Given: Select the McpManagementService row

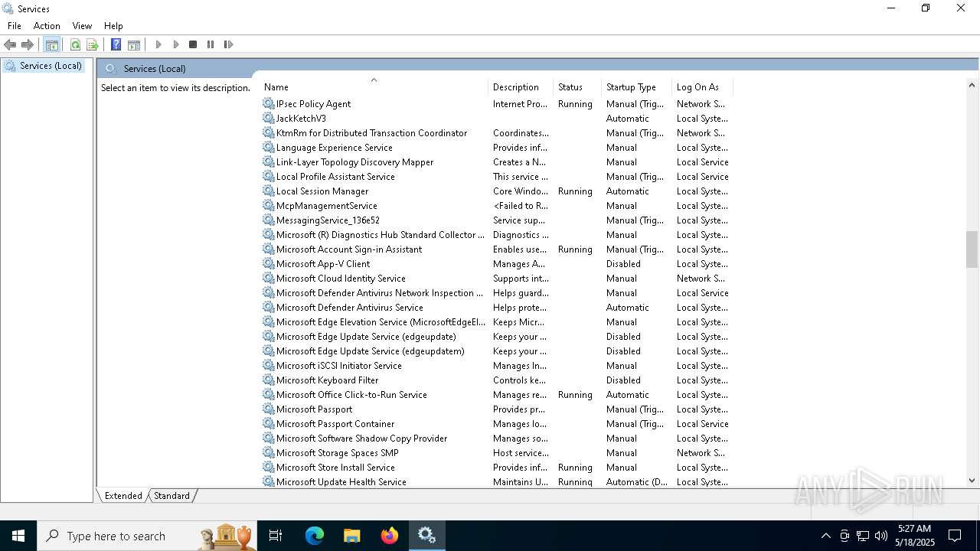Looking at the screenshot, I should point(496,206).
